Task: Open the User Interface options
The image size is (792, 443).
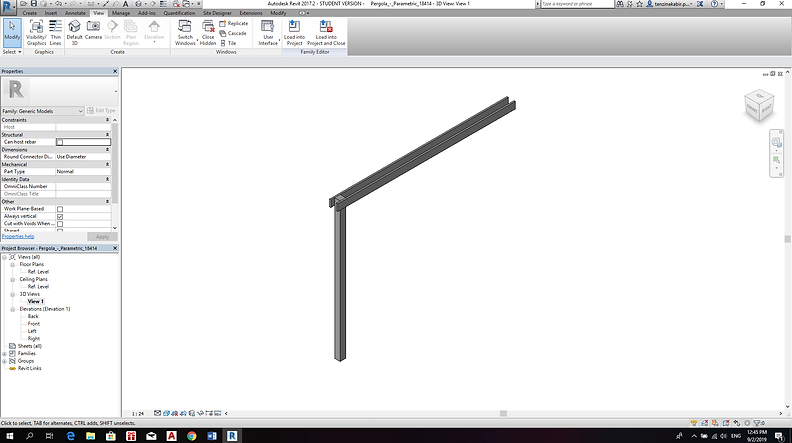Action: (268, 33)
